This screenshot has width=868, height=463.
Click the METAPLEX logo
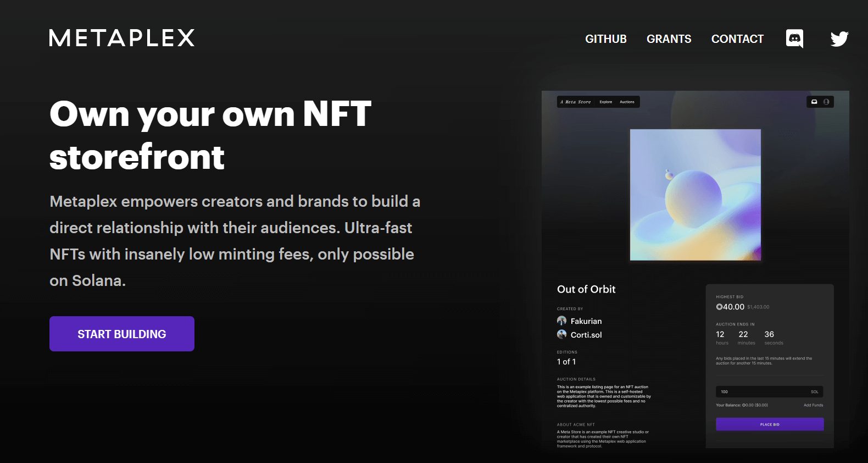tap(122, 38)
